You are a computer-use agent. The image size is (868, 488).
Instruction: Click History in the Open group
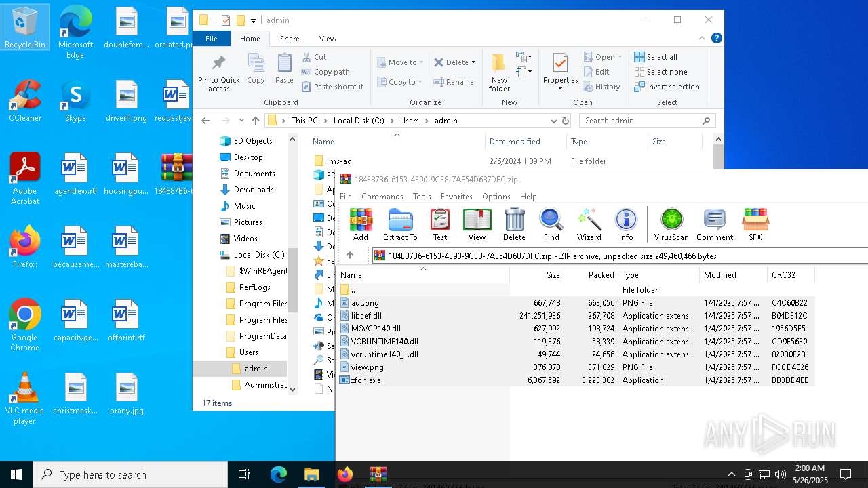[601, 87]
